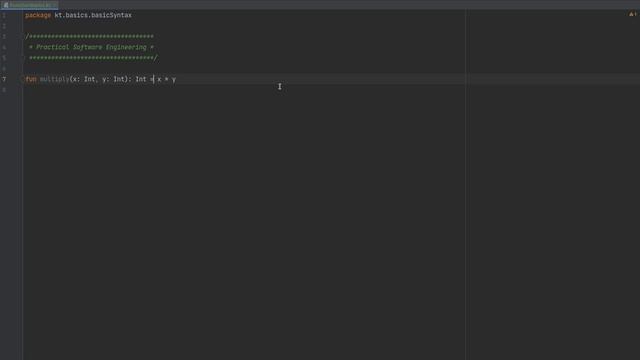
Task: Click the Kotlin file icon on the tab
Action: (6, 5)
